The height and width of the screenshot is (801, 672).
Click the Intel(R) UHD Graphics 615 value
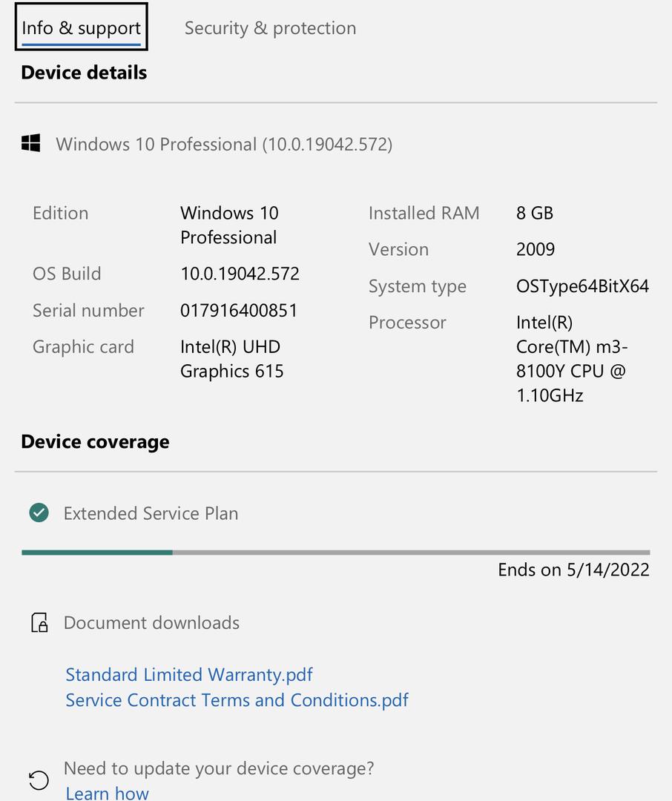point(231,359)
